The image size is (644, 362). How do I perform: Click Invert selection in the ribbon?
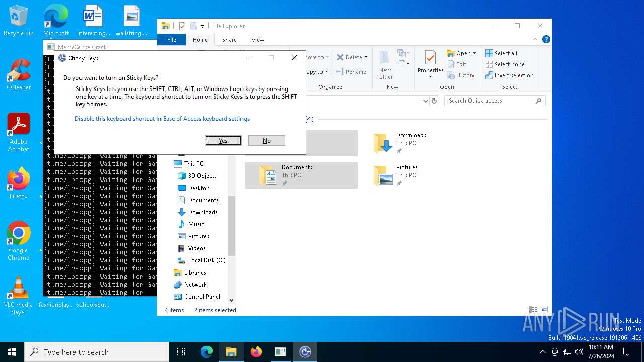coord(509,75)
